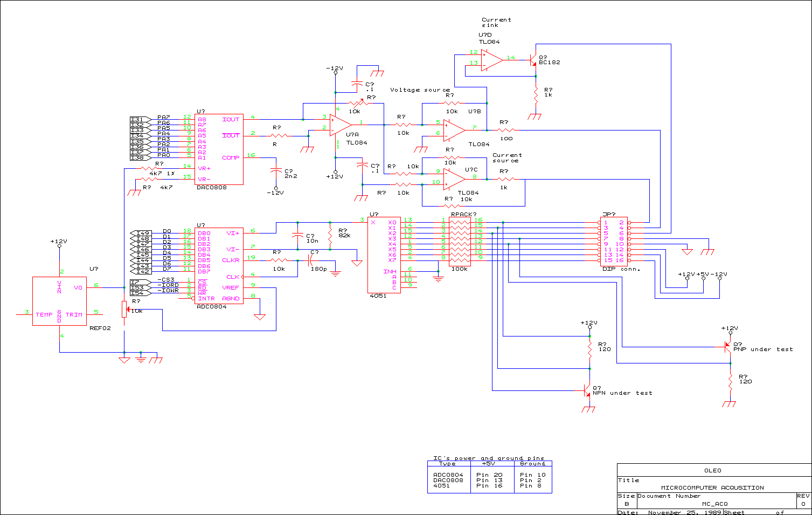Screen dimensions: 812x515
Task: Click the VREF pin label on ADC0804
Action: pos(231,287)
